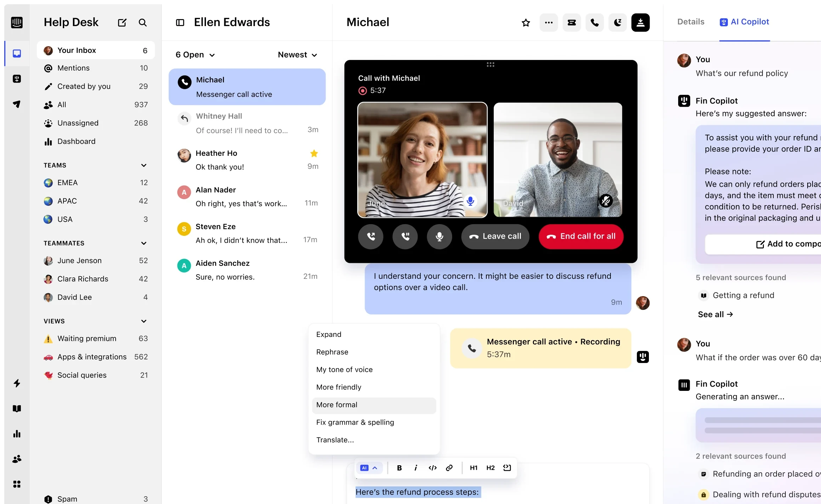Open the Automation lightning bolt icon
This screenshot has width=821, height=504.
[x=17, y=383]
